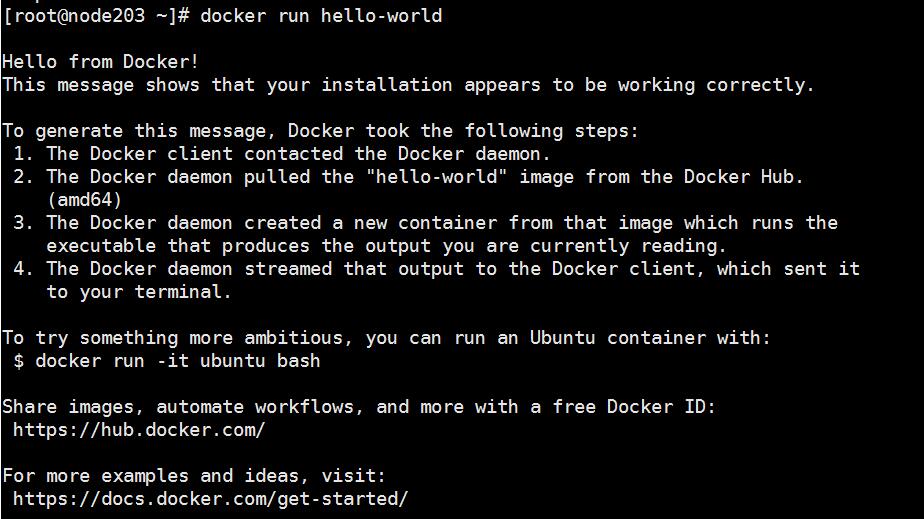
Task: Click the words "to your terminal."
Action: coord(139,292)
